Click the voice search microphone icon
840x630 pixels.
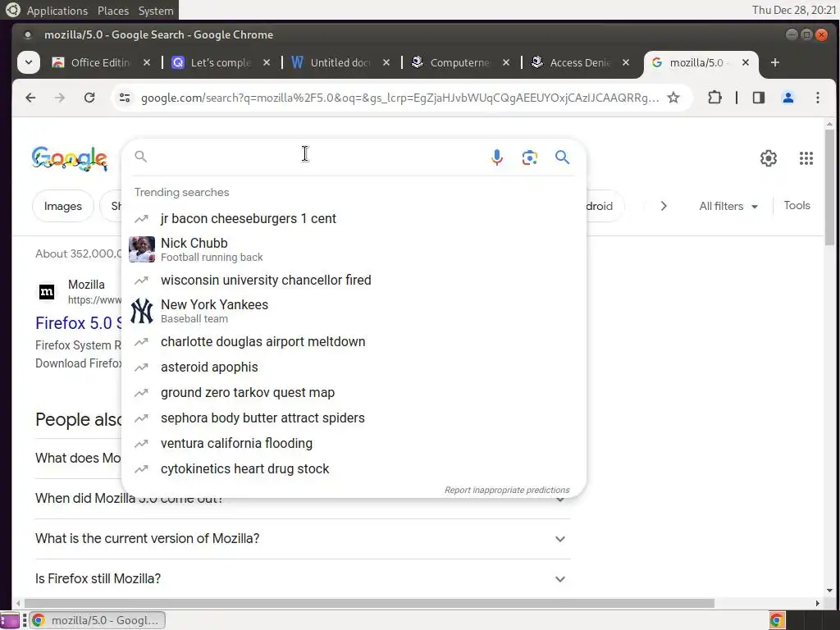coord(496,157)
